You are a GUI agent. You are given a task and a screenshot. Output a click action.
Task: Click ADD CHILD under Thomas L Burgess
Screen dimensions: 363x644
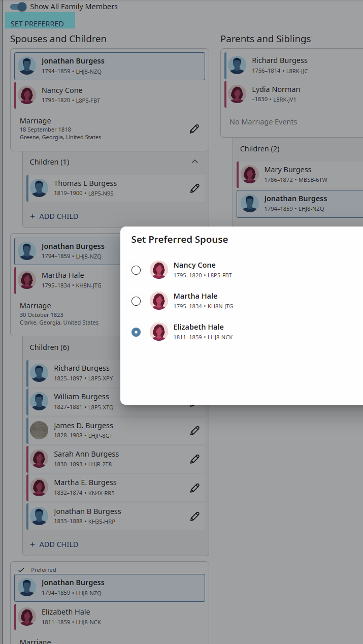pyautogui.click(x=54, y=216)
